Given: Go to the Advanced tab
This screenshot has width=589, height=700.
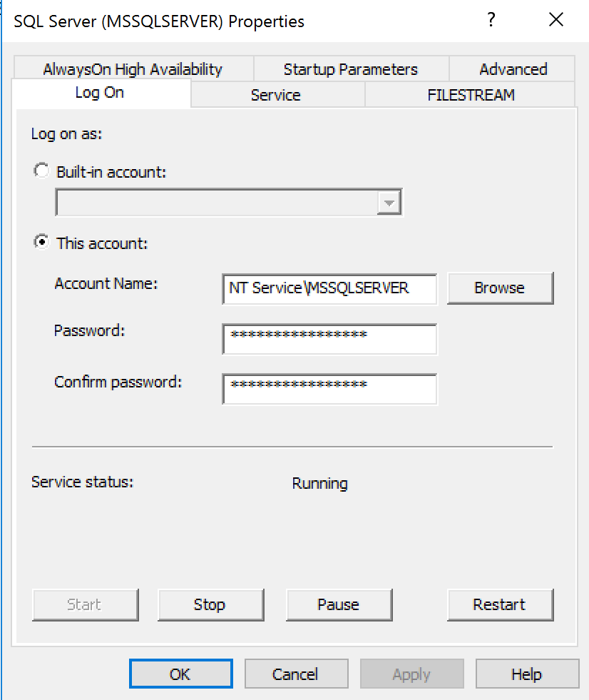Looking at the screenshot, I should [513, 69].
